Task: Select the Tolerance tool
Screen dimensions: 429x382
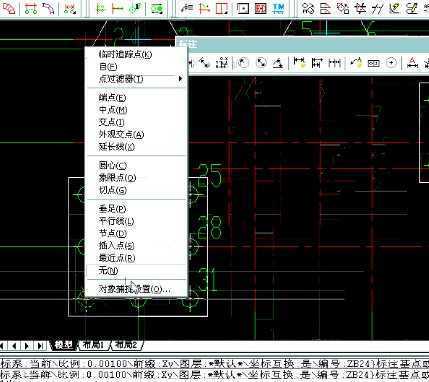Action: coord(374,63)
